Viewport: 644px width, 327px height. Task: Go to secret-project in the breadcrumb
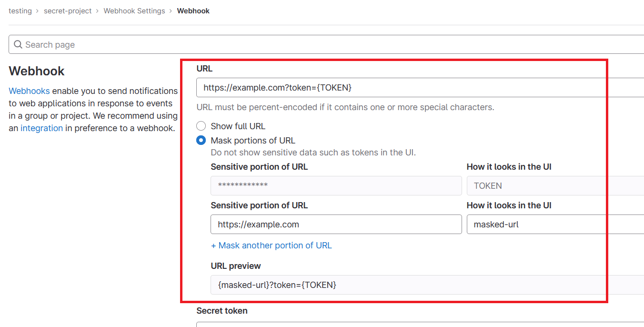(68, 11)
